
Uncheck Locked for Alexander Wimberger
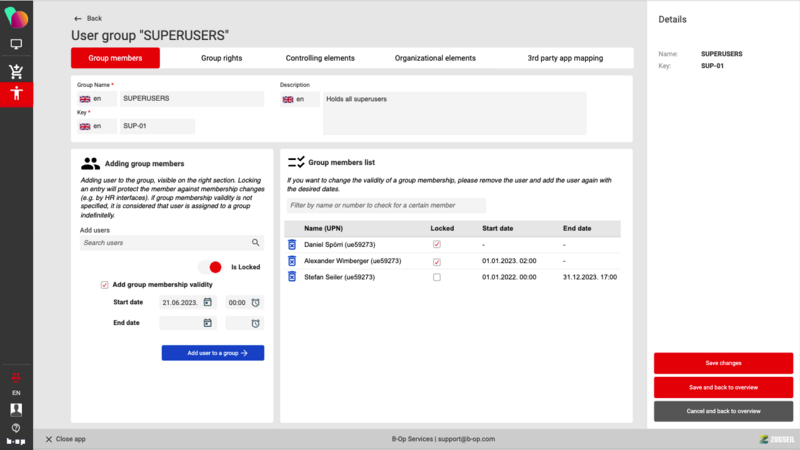(x=437, y=261)
